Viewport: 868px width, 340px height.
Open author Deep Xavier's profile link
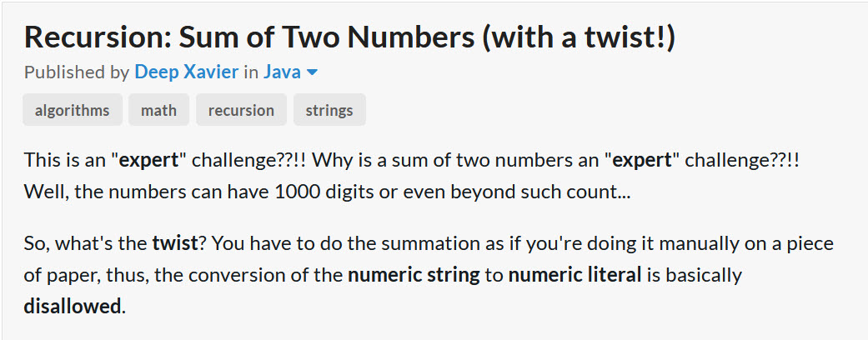click(186, 72)
